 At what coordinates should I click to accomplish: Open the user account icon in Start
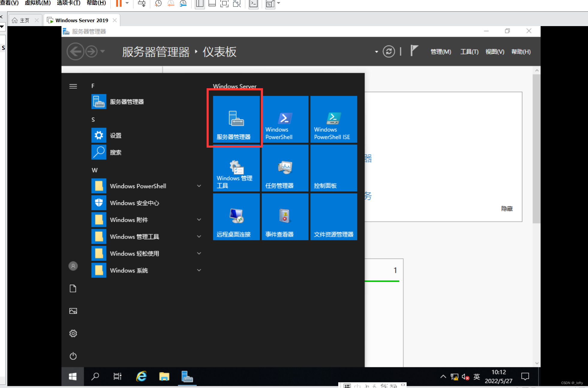[x=73, y=266]
